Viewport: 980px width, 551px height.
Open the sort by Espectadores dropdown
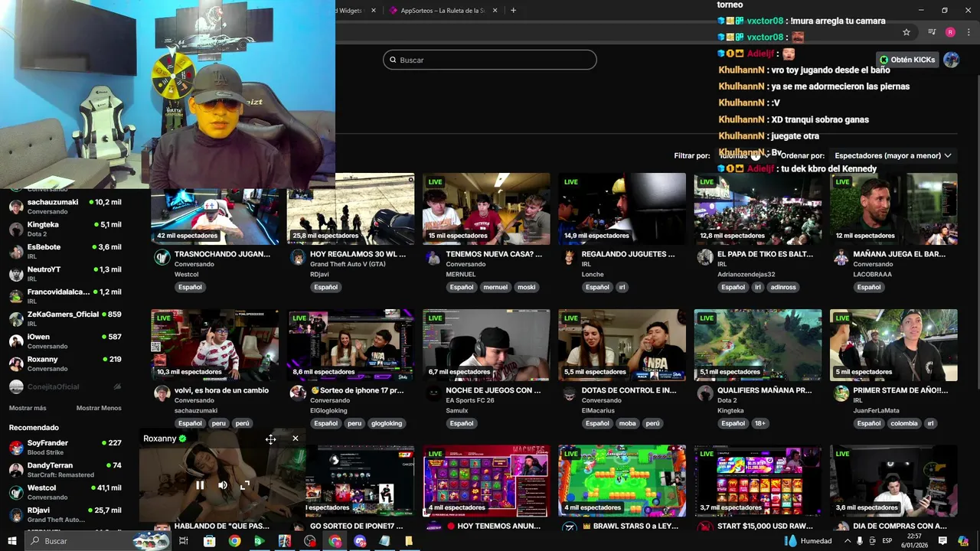(x=893, y=155)
